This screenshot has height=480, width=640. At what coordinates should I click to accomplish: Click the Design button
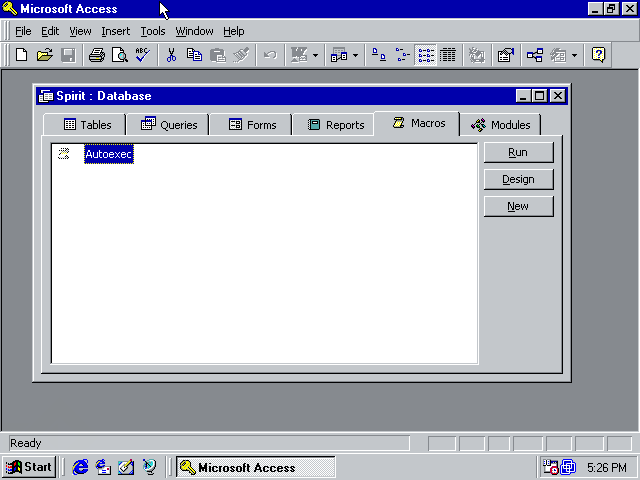(518, 179)
